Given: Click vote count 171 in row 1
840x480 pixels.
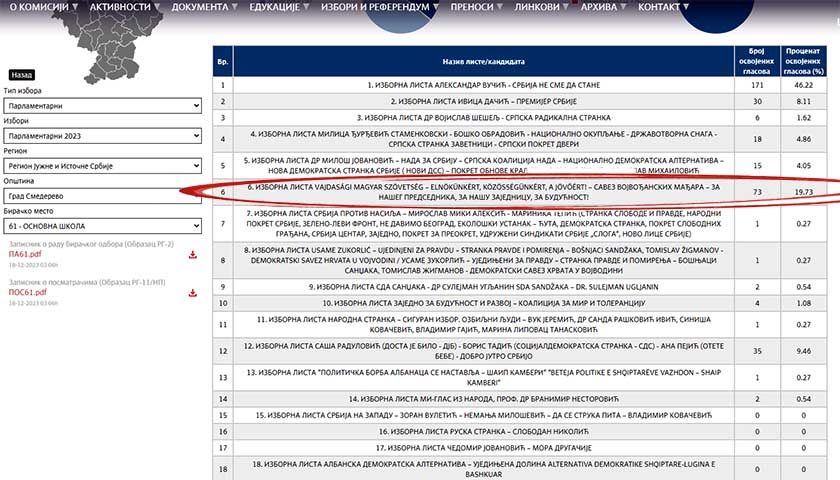Looking at the screenshot, I should [757, 85].
